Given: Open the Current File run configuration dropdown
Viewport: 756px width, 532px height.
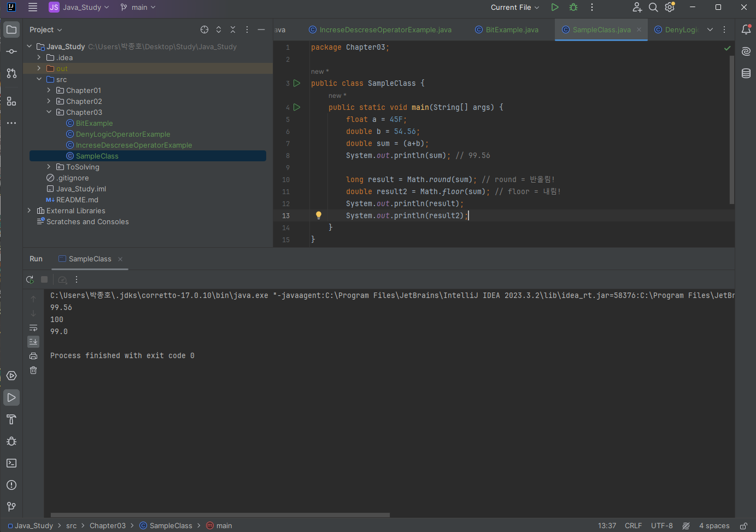Looking at the screenshot, I should (514, 7).
